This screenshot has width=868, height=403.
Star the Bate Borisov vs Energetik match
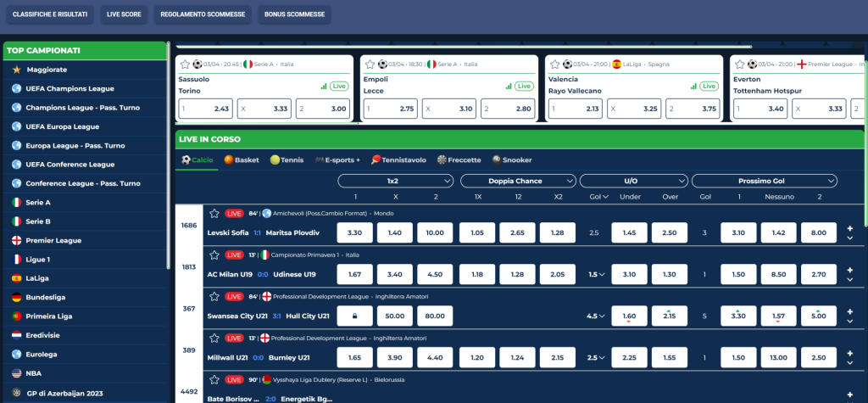214,380
